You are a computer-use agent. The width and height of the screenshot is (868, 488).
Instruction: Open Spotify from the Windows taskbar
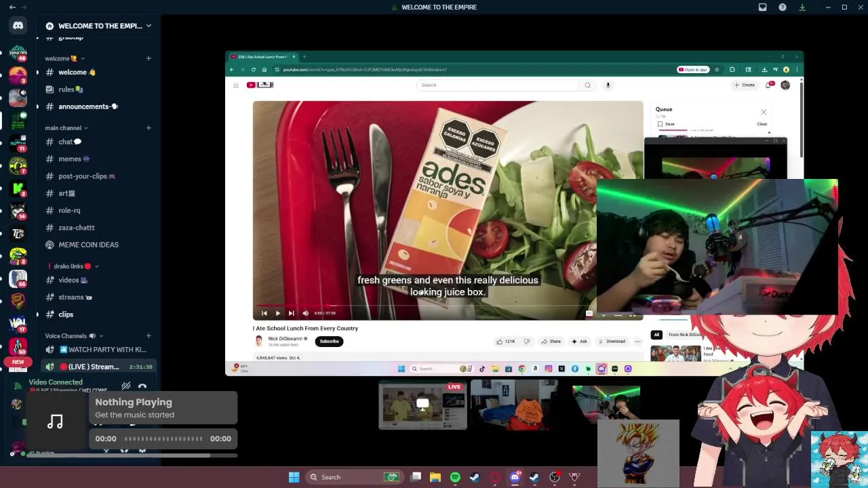tap(455, 477)
